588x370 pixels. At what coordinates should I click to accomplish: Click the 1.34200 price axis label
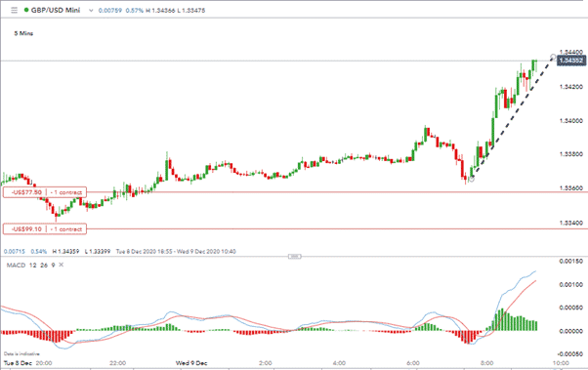pos(571,87)
